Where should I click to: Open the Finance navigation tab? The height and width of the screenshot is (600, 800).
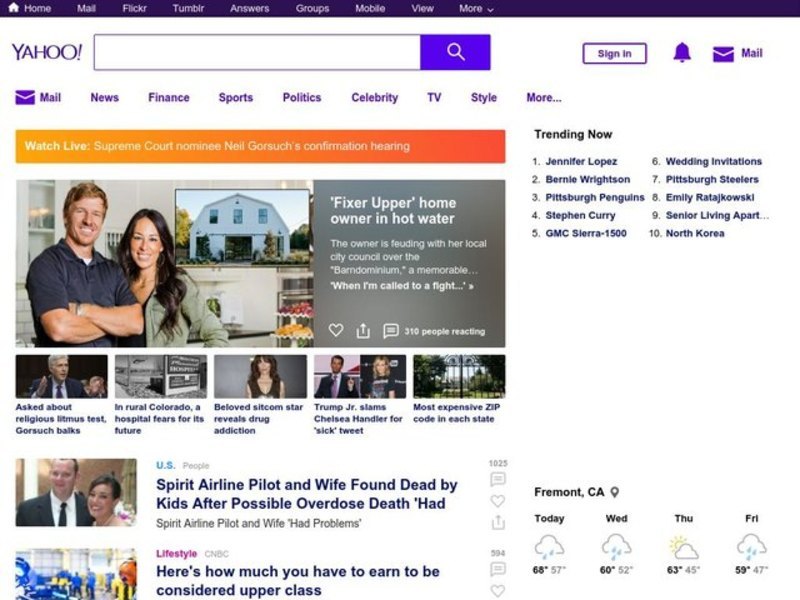coord(168,98)
